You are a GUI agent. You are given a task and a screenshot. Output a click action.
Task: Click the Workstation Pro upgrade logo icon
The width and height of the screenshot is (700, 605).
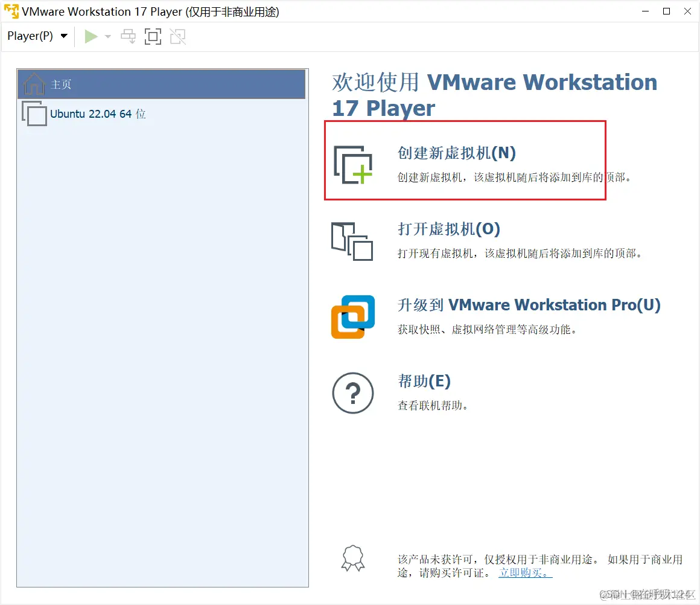(x=353, y=317)
